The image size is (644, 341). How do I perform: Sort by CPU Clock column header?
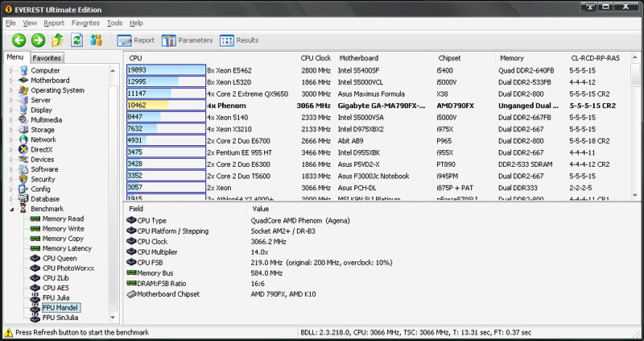click(x=314, y=58)
